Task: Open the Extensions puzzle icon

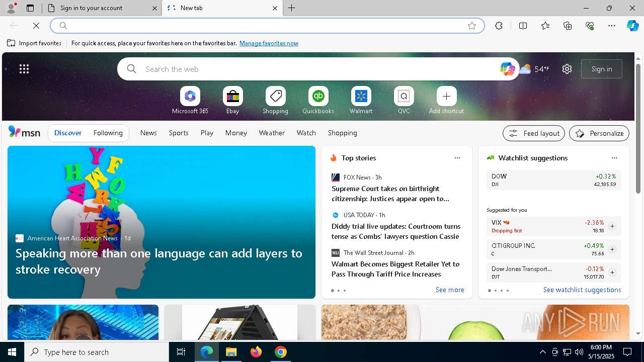Action: tap(499, 26)
